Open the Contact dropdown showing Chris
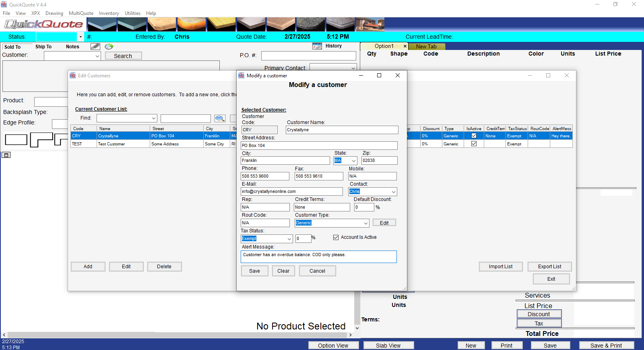Viewport: 644px width, 350px height. coord(393,192)
